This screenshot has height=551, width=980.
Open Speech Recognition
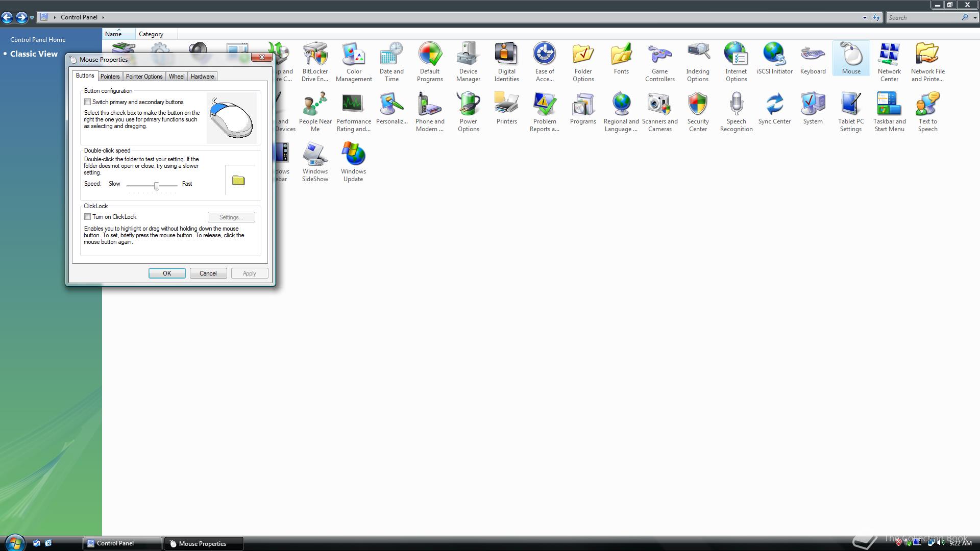pyautogui.click(x=736, y=112)
